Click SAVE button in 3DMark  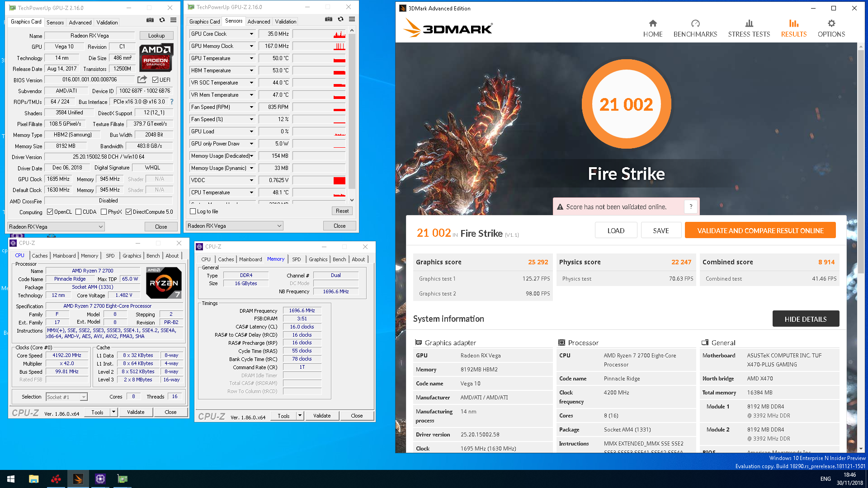pyautogui.click(x=661, y=230)
